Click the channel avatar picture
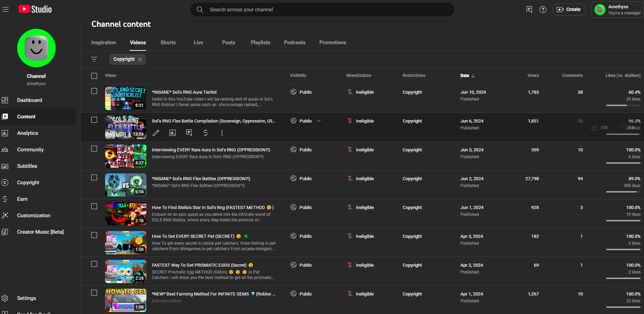The width and height of the screenshot is (644, 314). pyautogui.click(x=36, y=48)
